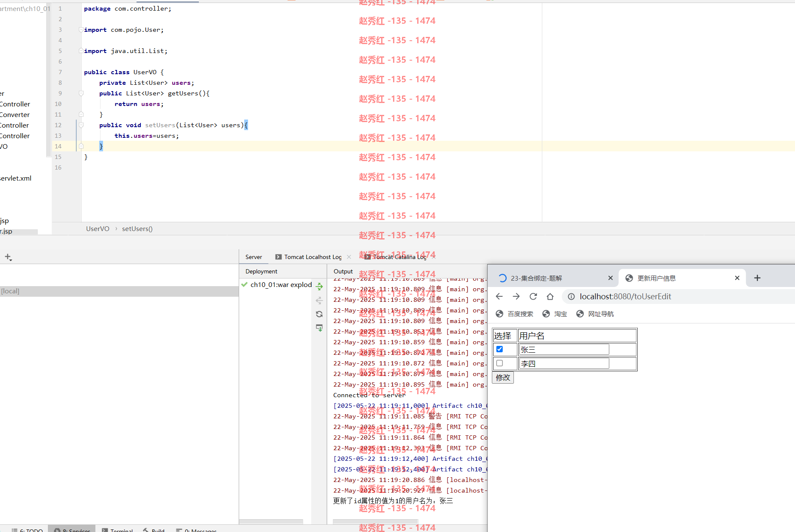Click the Add Service plus icon
This screenshot has height=532, width=795.
tap(8, 257)
